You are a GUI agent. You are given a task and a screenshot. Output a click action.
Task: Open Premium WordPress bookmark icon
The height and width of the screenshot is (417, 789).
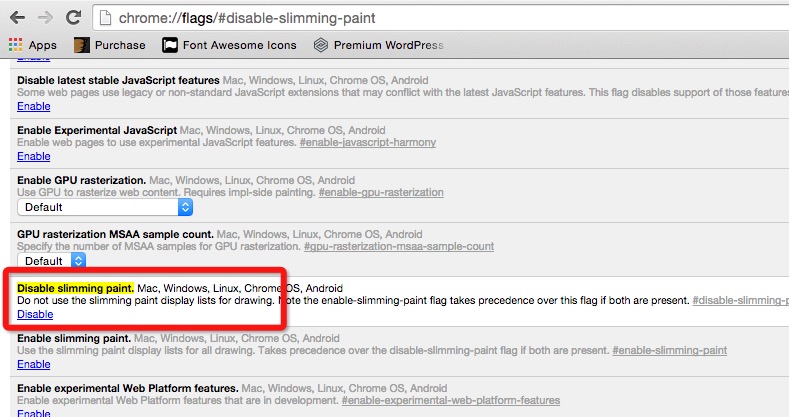click(x=321, y=45)
